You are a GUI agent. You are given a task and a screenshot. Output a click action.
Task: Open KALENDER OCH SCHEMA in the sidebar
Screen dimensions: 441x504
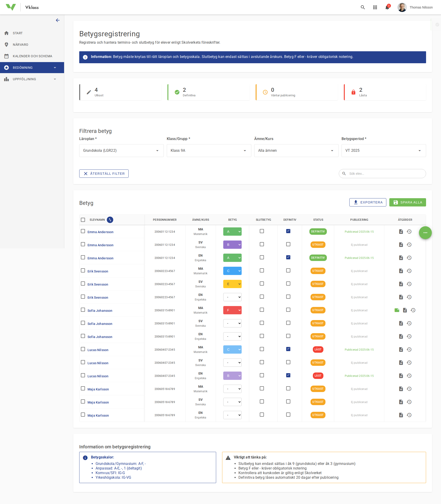[x=33, y=56]
